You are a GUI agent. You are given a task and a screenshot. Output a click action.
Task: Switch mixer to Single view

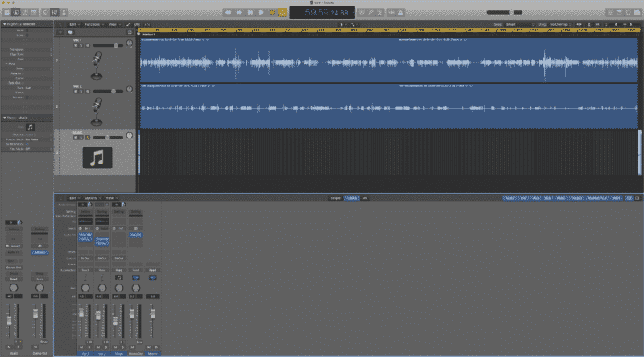(x=336, y=198)
